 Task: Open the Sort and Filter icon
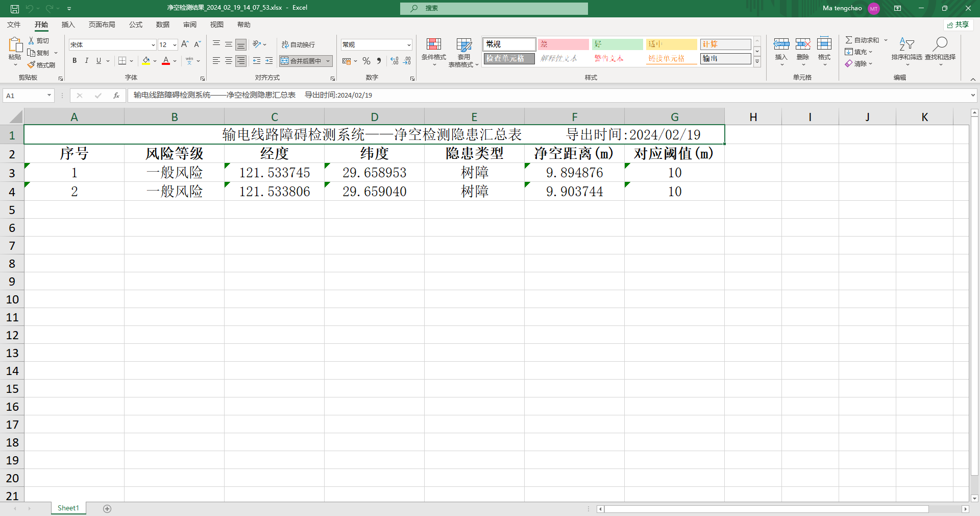point(906,44)
